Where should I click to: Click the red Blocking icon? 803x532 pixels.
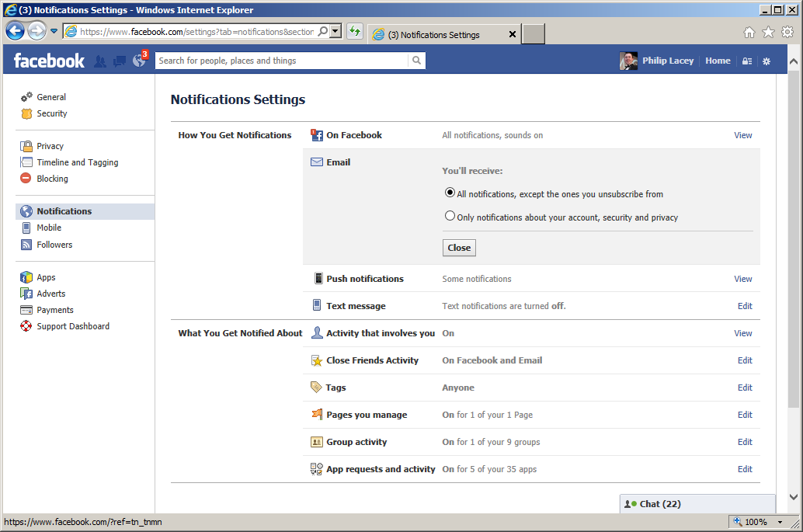26,178
